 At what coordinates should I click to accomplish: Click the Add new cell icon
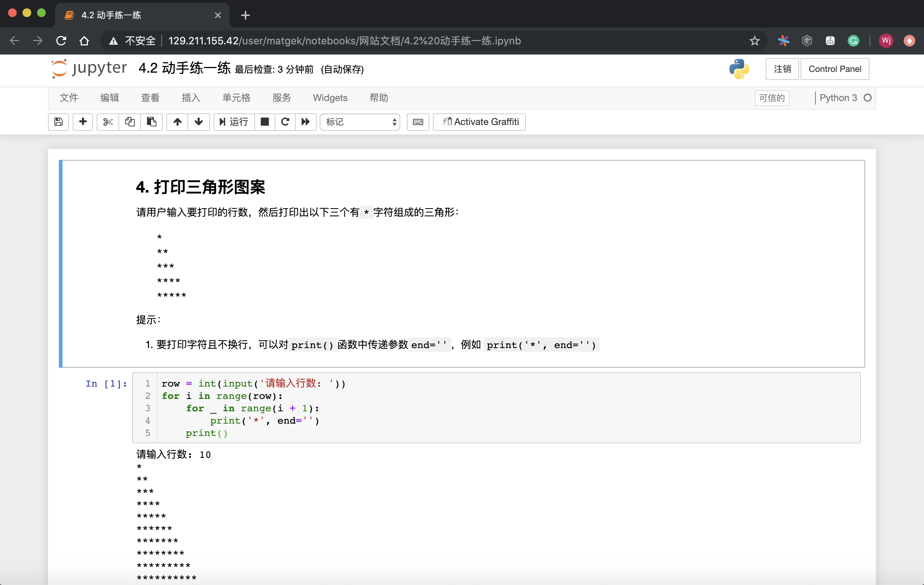[83, 122]
